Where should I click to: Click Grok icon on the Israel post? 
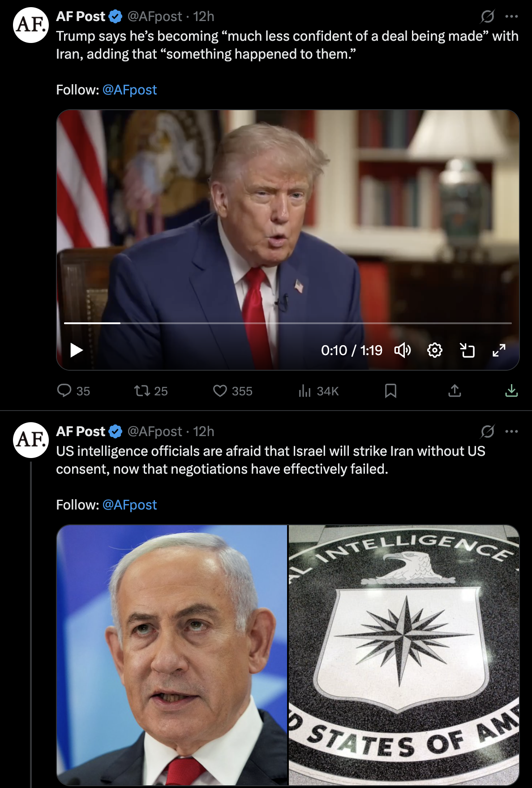[x=487, y=432]
